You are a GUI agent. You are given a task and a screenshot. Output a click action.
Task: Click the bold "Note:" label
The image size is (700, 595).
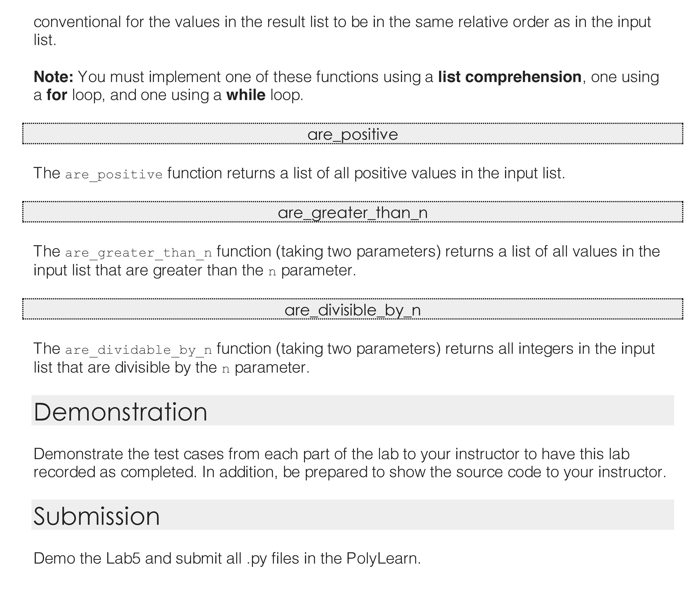click(53, 77)
